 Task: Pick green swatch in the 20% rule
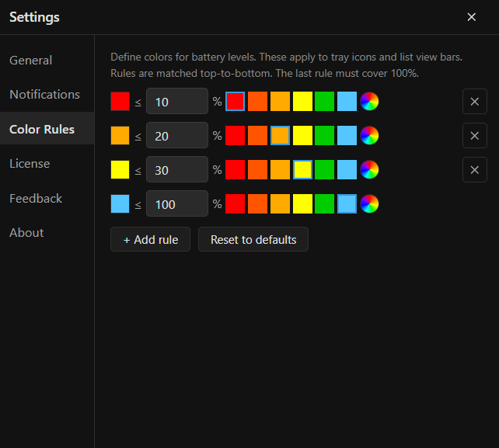click(x=325, y=135)
